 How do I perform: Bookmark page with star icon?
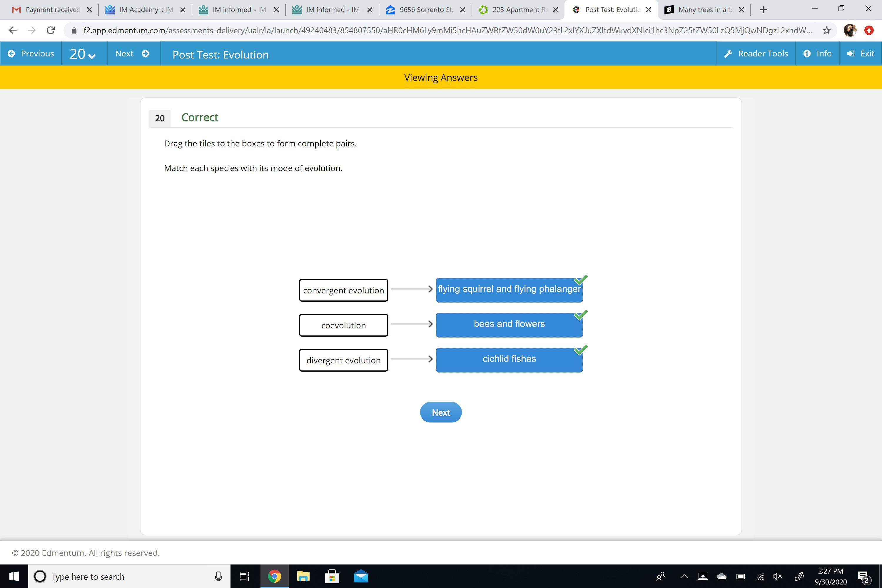[826, 30]
